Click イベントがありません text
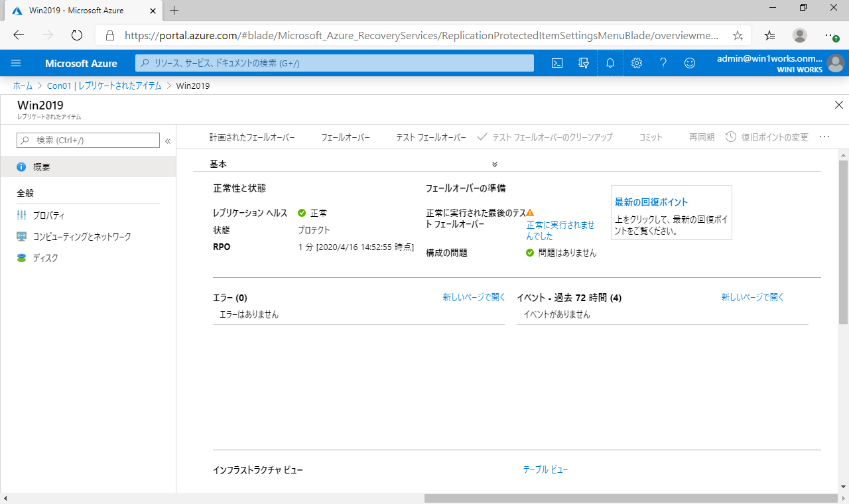The height and width of the screenshot is (504, 849). click(556, 314)
